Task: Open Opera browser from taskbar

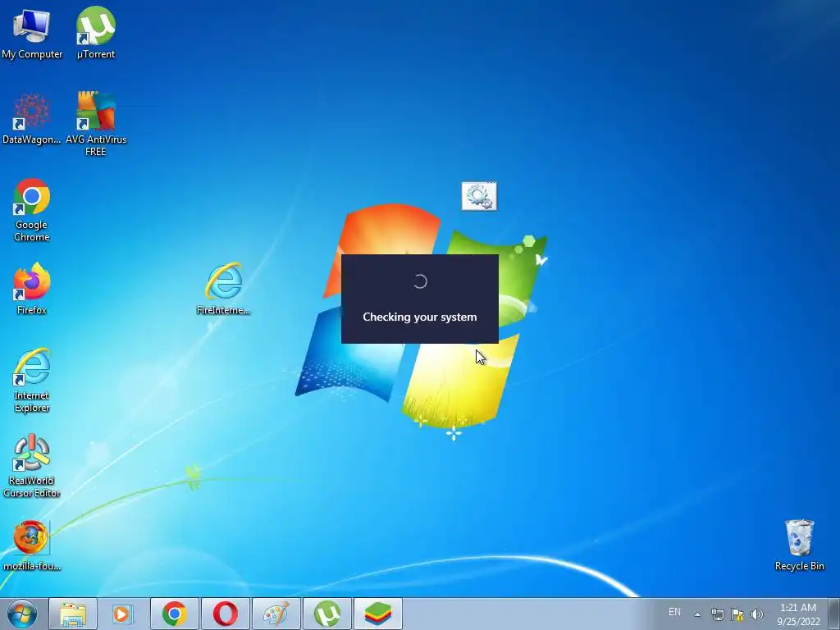Action: (x=226, y=614)
